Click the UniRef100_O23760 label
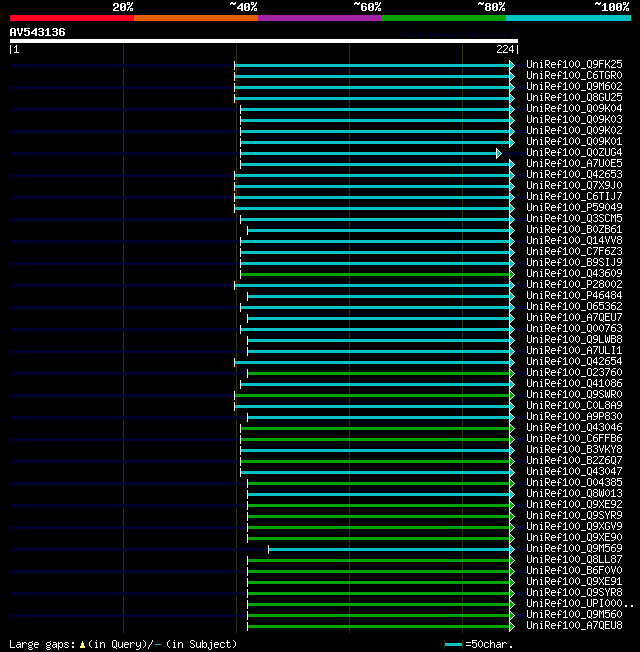Image resolution: width=640 pixels, height=652 pixels. 574,373
